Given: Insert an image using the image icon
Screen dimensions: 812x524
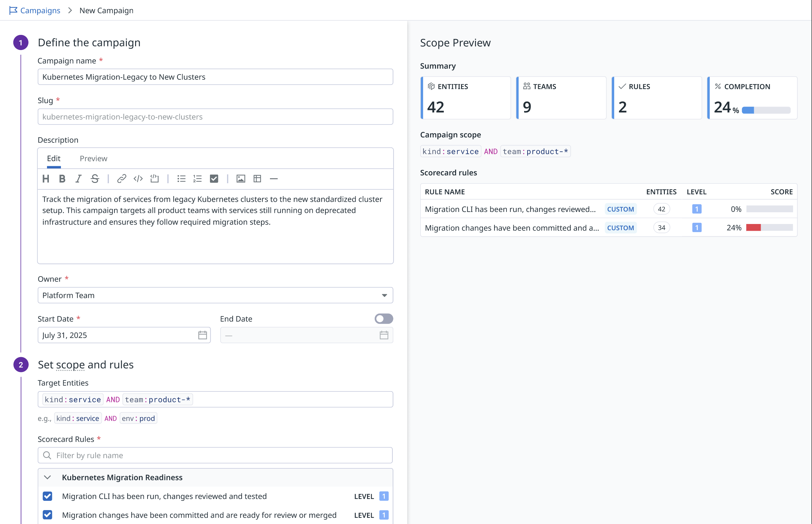Looking at the screenshot, I should point(241,179).
